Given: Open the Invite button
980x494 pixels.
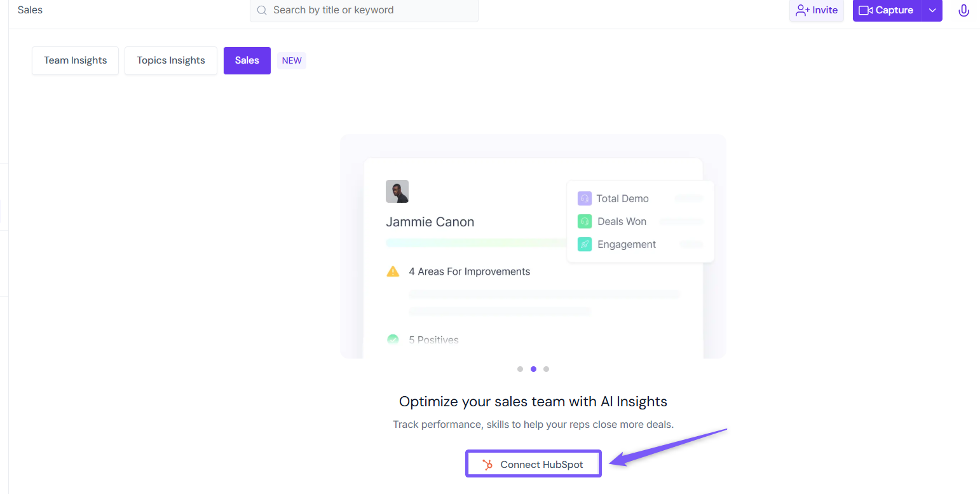Looking at the screenshot, I should click(817, 10).
